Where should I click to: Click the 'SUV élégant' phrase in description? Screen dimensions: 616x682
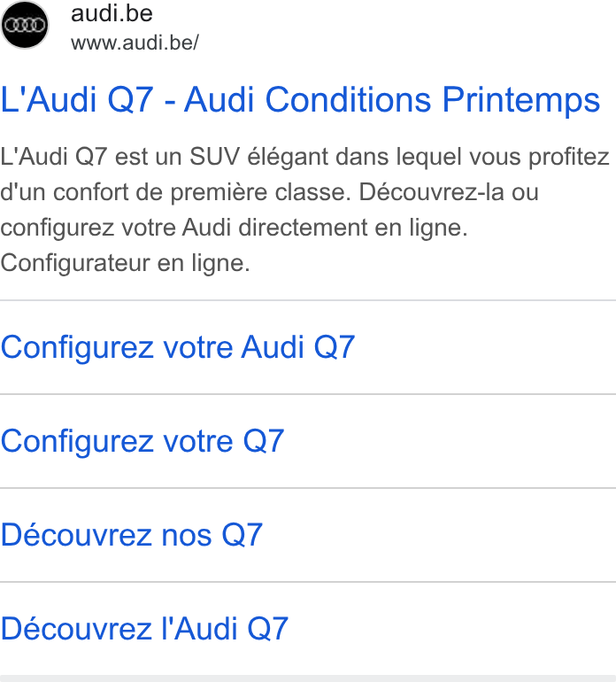click(259, 157)
